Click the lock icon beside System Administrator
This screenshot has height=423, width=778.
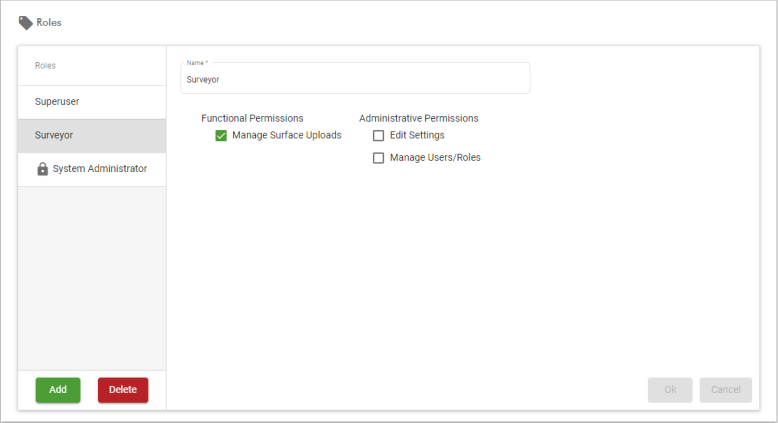click(43, 169)
